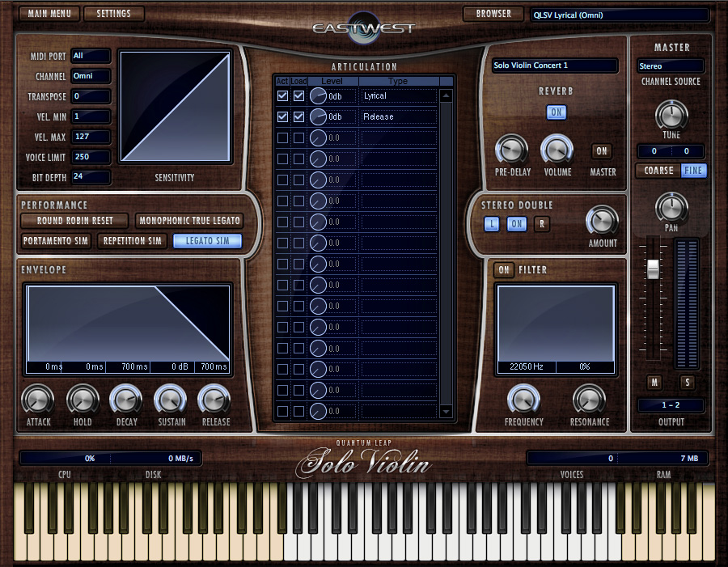Click the master Tune knob

[671, 115]
